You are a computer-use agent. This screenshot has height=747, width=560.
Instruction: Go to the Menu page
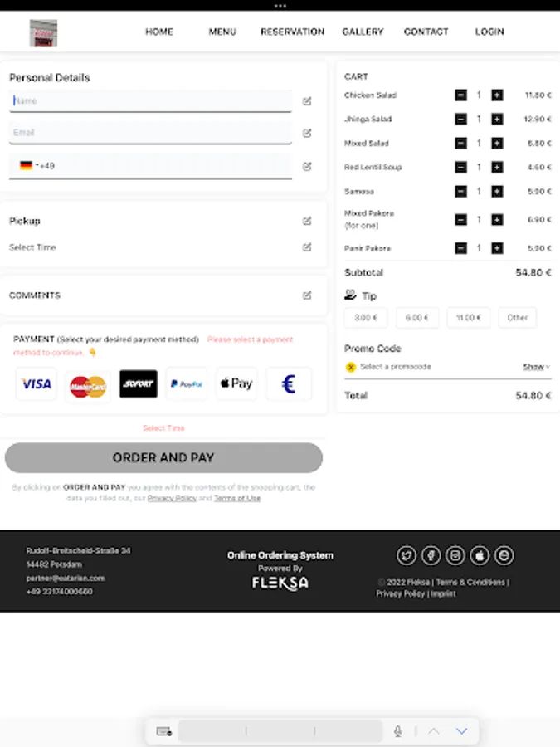point(222,32)
